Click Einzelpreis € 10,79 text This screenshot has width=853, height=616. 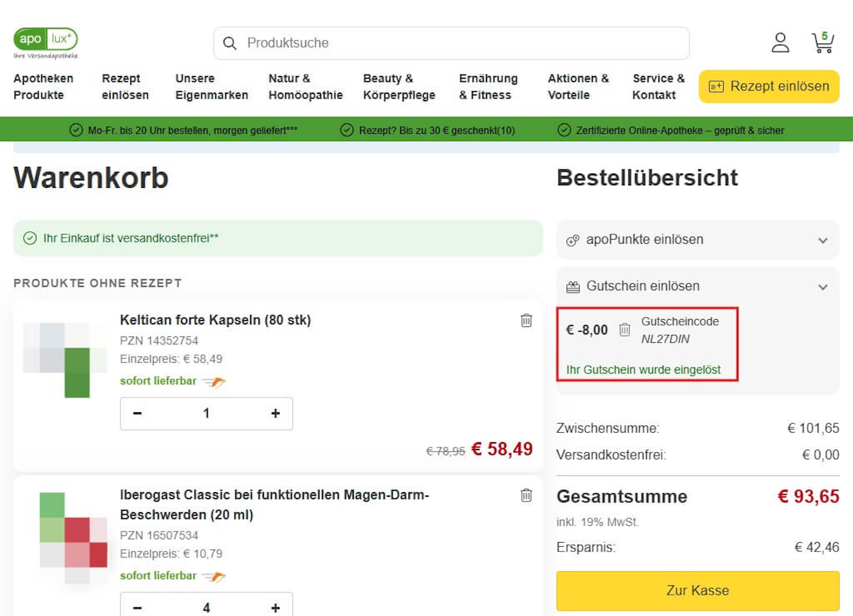tap(171, 553)
